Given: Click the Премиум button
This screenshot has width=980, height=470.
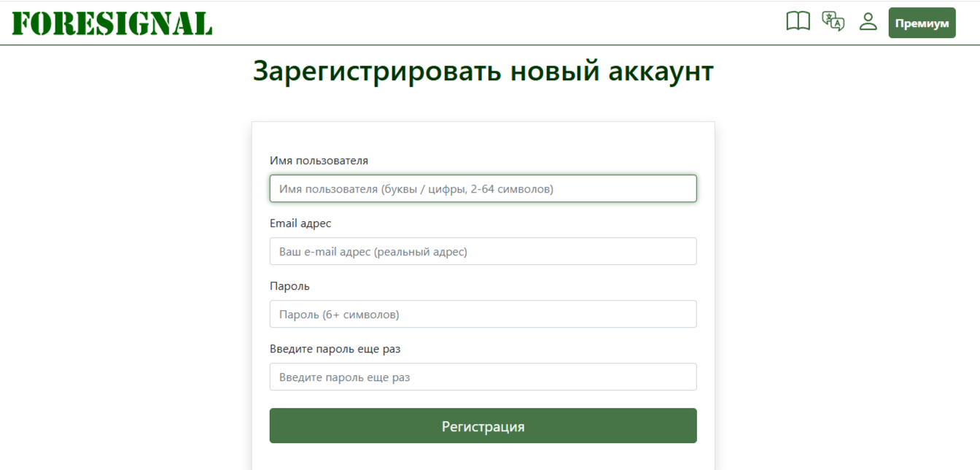Looking at the screenshot, I should pyautogui.click(x=922, y=23).
